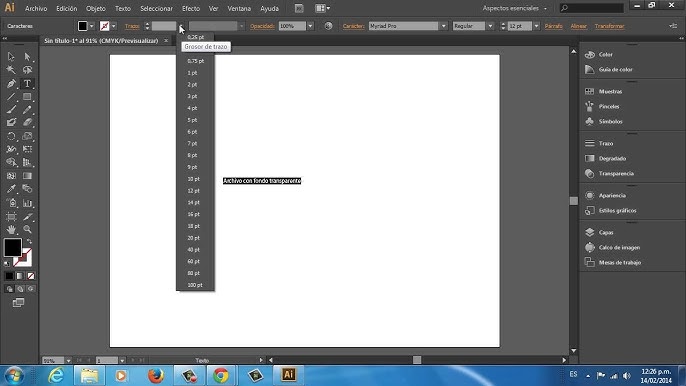Screen dimensions: 686x386
Task: Select the Blend tool
Action: coord(27,189)
